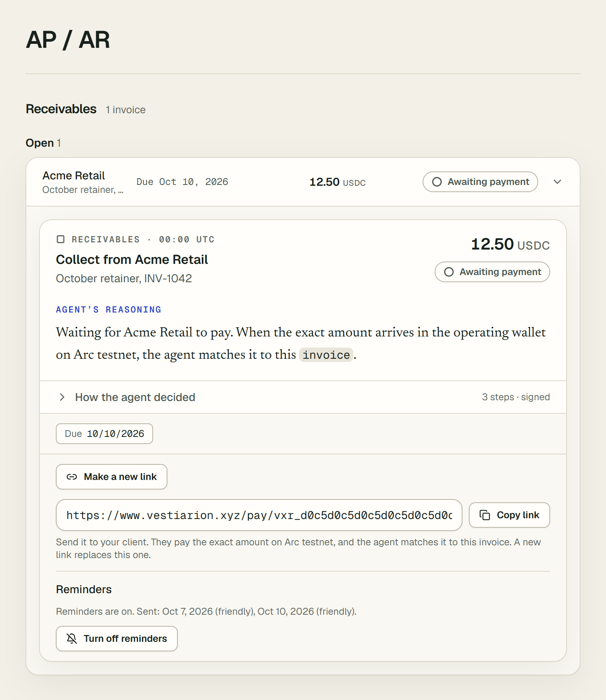606x700 pixels.
Task: Click the AGENT'S REASONING label
Action: point(108,310)
